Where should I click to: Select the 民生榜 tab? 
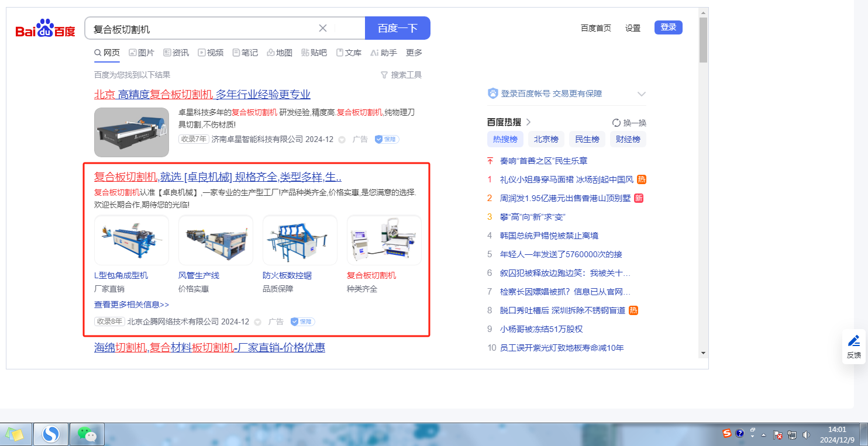(x=587, y=139)
